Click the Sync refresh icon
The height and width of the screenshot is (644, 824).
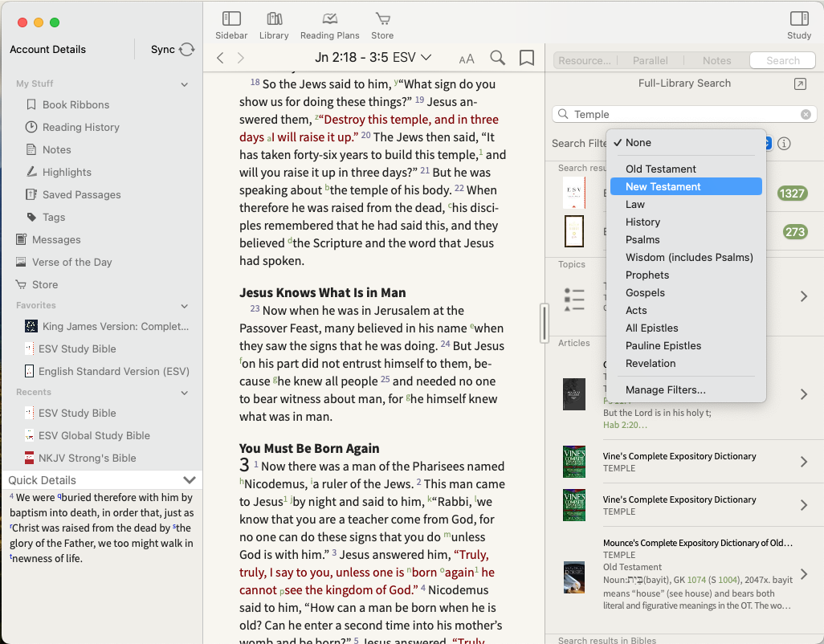click(x=187, y=50)
